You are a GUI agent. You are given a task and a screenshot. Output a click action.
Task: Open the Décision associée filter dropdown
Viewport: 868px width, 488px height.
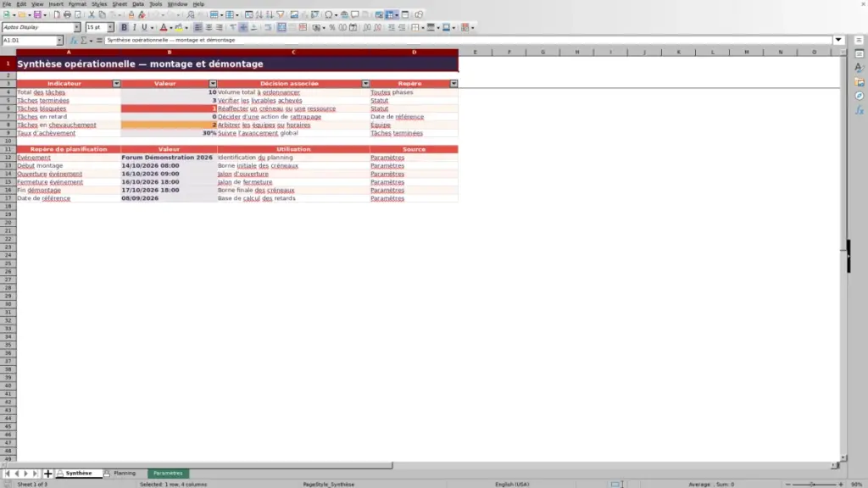(365, 84)
